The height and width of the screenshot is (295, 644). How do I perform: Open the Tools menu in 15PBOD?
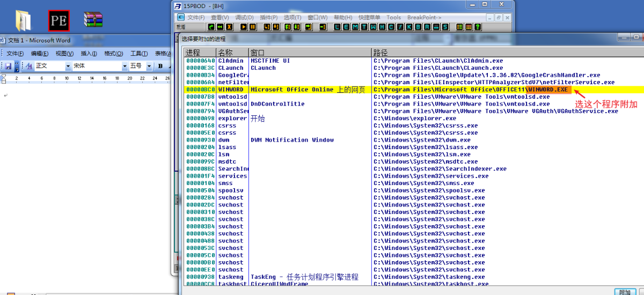tap(393, 17)
